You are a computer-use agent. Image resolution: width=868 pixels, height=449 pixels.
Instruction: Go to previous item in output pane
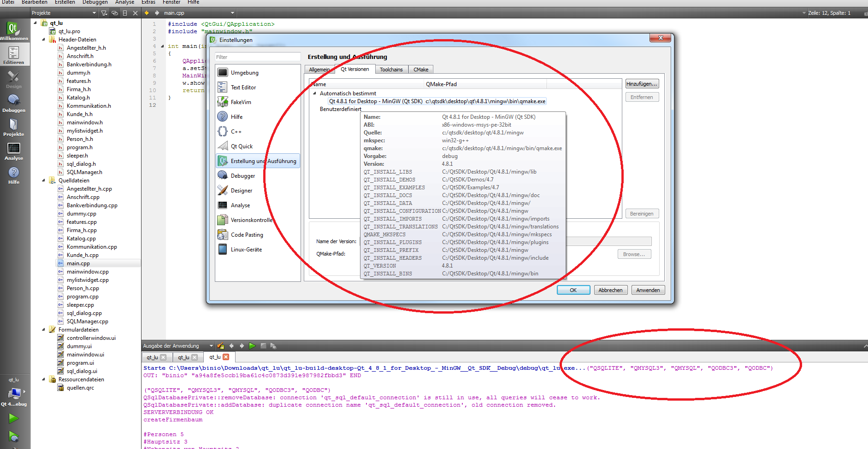[x=231, y=346]
